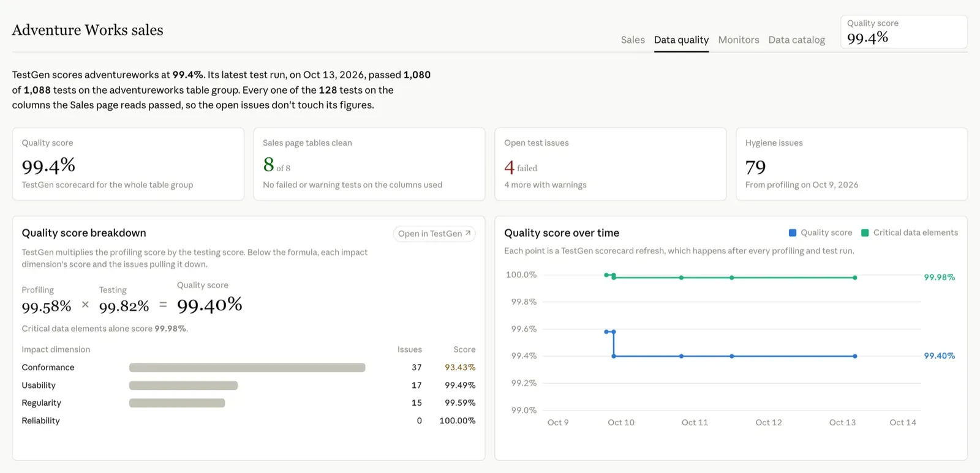Screen dimensions: 980x473
Task: Click the Profiling score 99.58%
Action: [47, 306]
